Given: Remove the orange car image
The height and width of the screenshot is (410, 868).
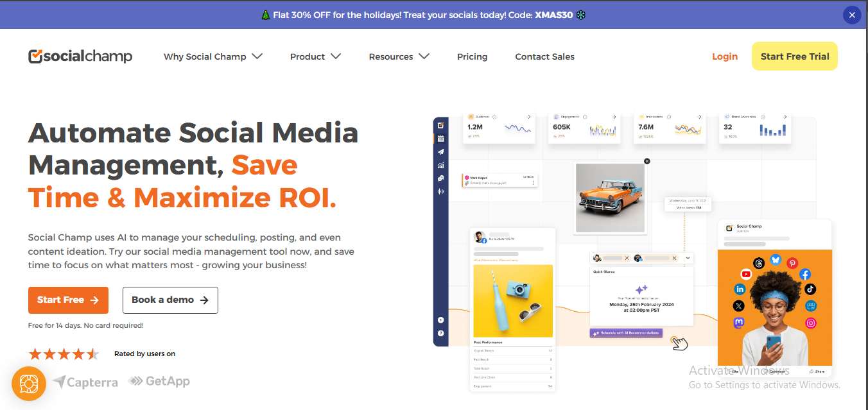Looking at the screenshot, I should coord(647,161).
